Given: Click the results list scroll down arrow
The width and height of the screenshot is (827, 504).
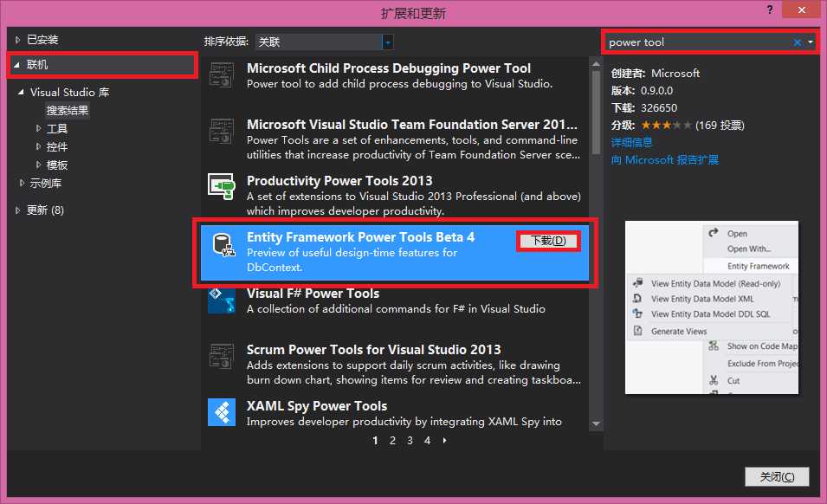Looking at the screenshot, I should pyautogui.click(x=596, y=423).
